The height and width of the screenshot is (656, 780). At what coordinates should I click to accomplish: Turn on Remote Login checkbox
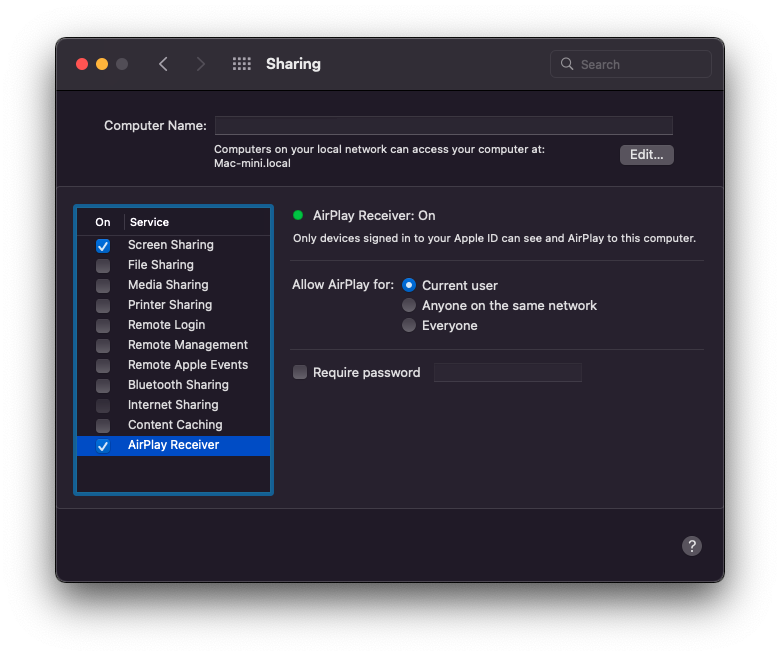pyautogui.click(x=103, y=325)
